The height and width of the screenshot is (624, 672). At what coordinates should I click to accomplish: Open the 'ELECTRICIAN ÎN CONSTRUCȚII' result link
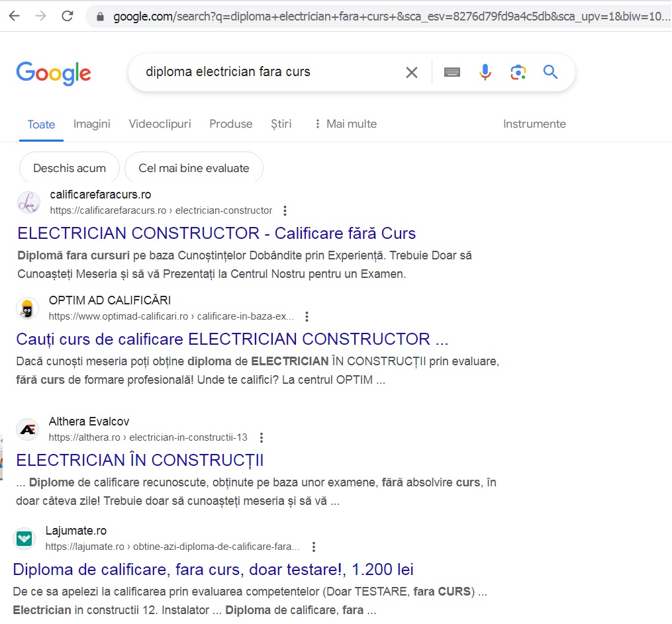tap(140, 459)
